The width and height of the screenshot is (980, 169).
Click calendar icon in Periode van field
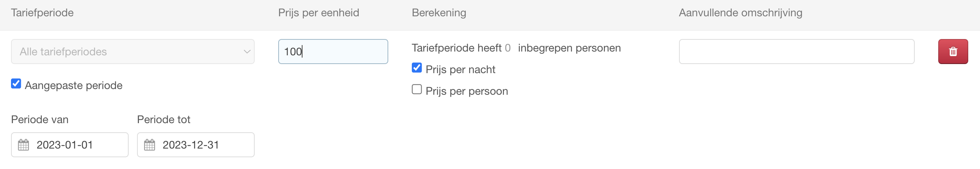pos(24,145)
